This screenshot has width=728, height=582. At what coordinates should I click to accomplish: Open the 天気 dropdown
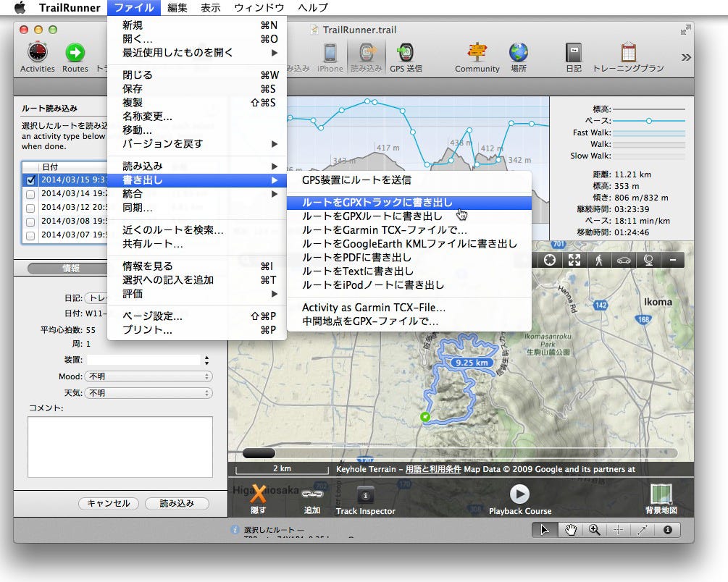coord(148,393)
